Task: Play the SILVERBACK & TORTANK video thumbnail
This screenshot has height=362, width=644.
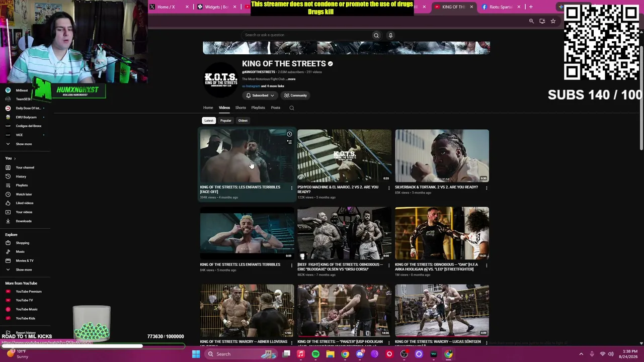Action: [442, 155]
